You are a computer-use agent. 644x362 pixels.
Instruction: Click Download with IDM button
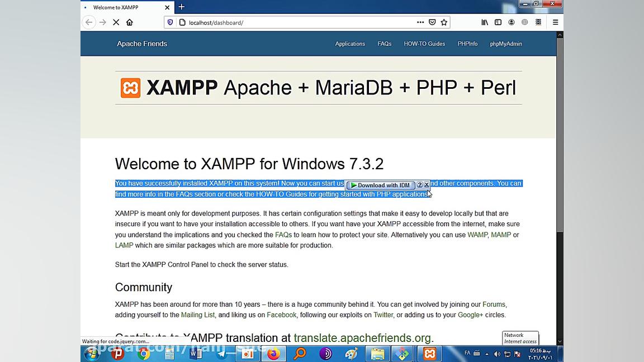click(x=380, y=185)
